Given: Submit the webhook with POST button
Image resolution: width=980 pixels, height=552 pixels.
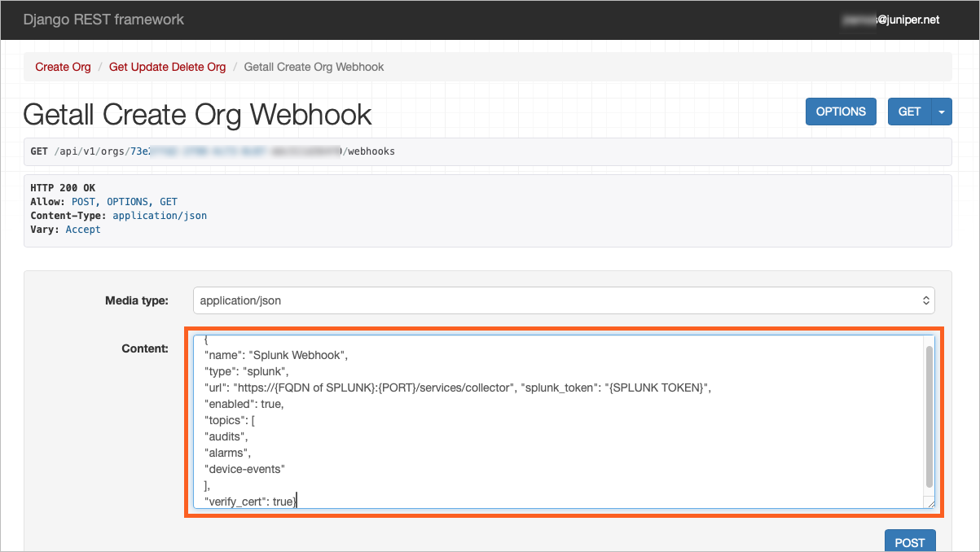Looking at the screenshot, I should pos(909,542).
